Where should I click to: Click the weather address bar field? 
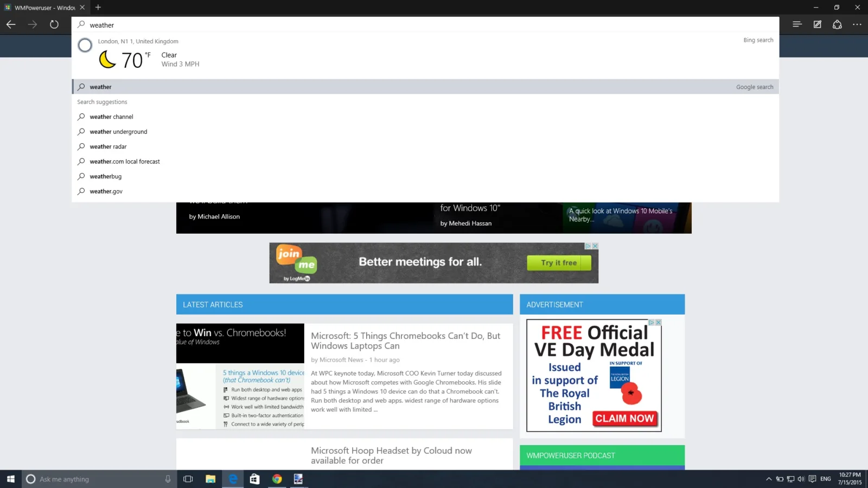coord(425,25)
